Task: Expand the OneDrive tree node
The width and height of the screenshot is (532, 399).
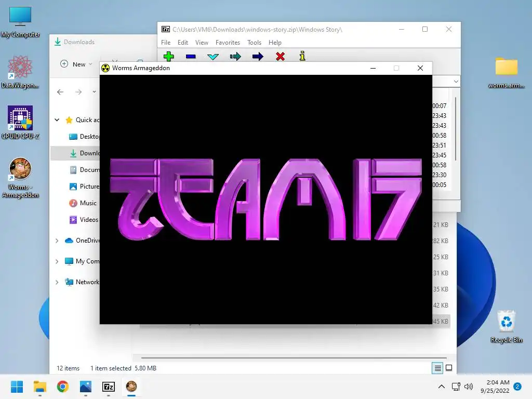Action: 57,241
